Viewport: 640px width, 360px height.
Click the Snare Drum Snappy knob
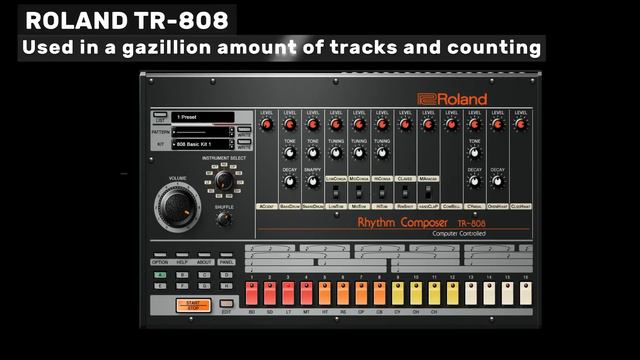click(313, 181)
